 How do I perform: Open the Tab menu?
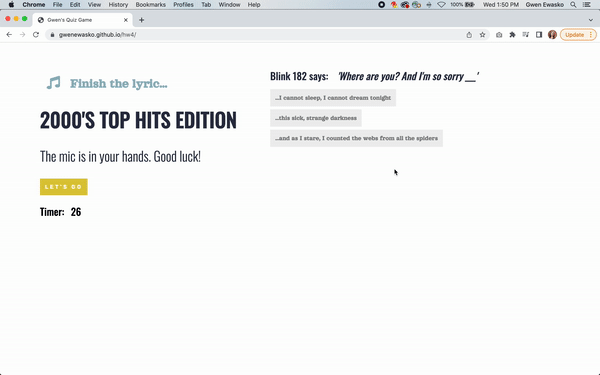206,5
